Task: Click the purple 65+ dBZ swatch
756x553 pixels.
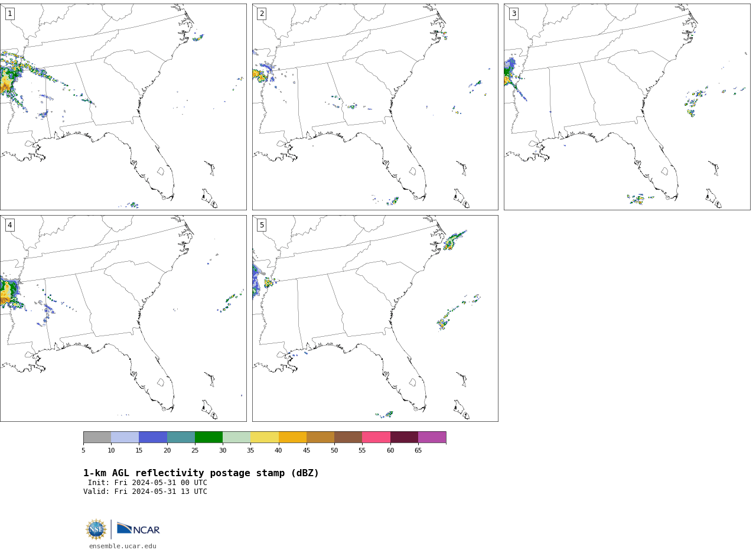Action: (x=432, y=437)
